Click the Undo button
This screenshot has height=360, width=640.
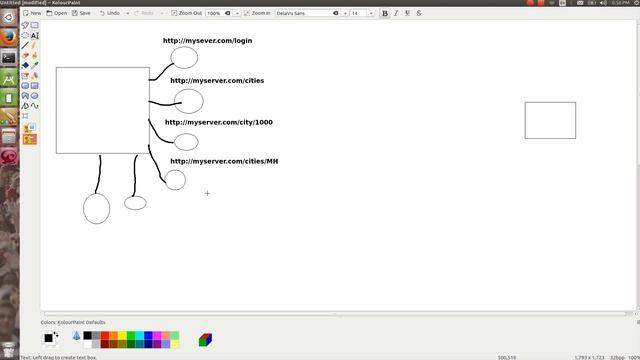[110, 13]
